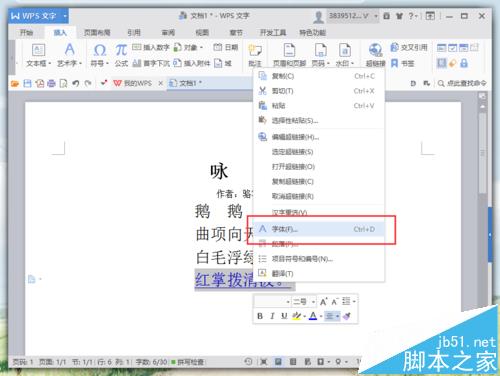Screen dimensions: 500x376
Task: Toggle spell check (拼写检查) in status bar
Action: click(187, 362)
